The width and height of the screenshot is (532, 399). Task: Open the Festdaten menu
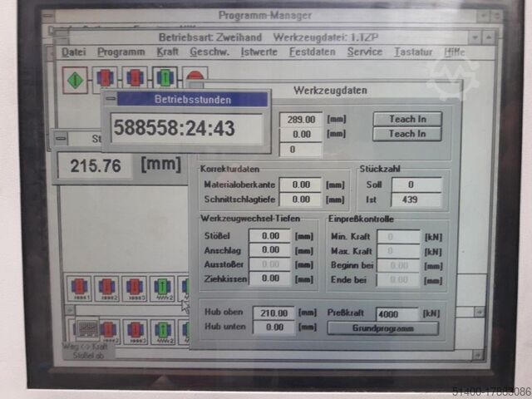point(312,52)
